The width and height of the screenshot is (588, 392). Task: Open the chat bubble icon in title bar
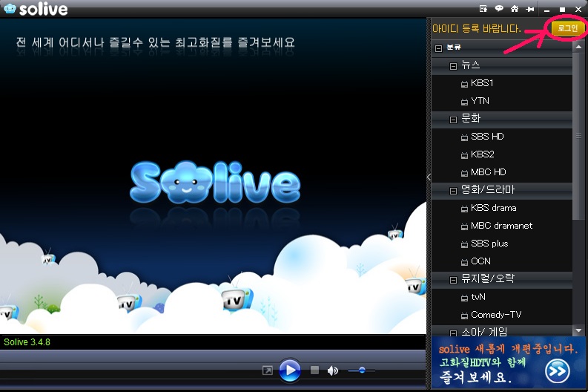499,8
